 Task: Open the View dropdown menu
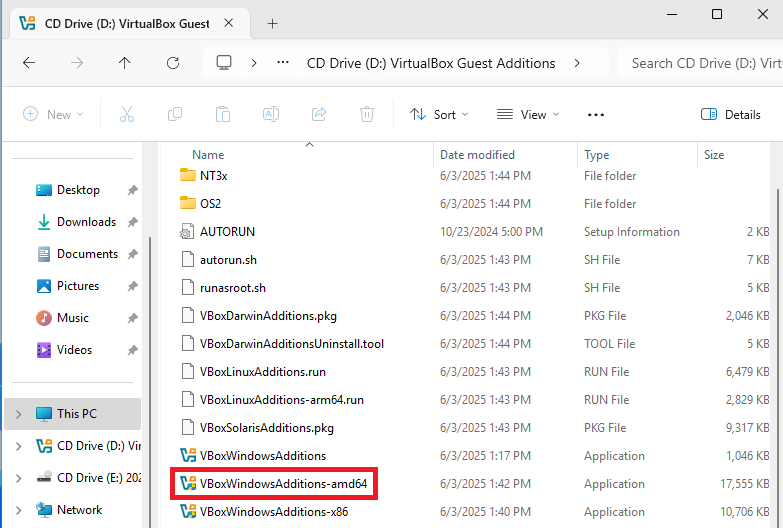[528, 114]
